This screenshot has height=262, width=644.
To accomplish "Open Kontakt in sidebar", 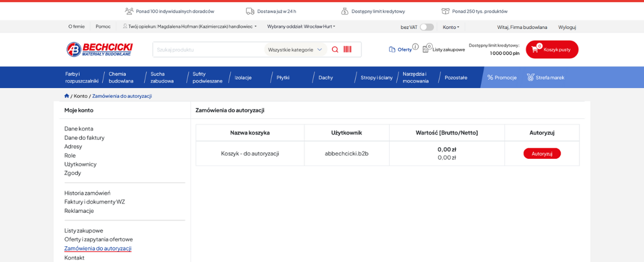I will (74, 257).
